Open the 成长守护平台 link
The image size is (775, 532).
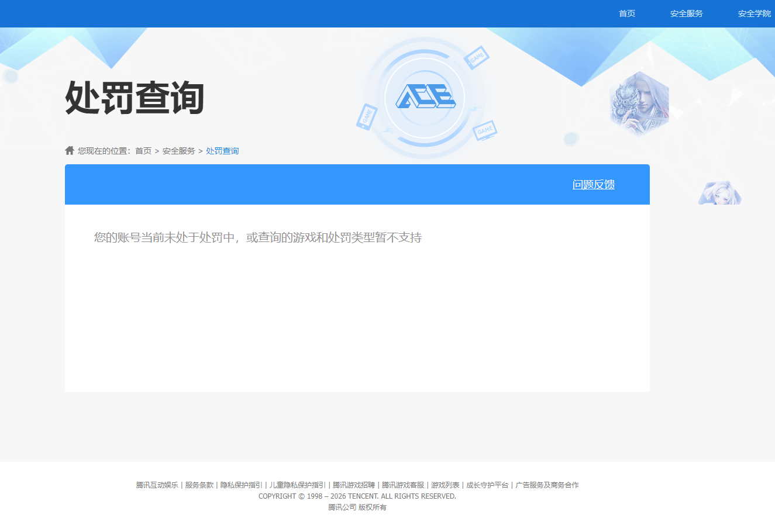487,485
